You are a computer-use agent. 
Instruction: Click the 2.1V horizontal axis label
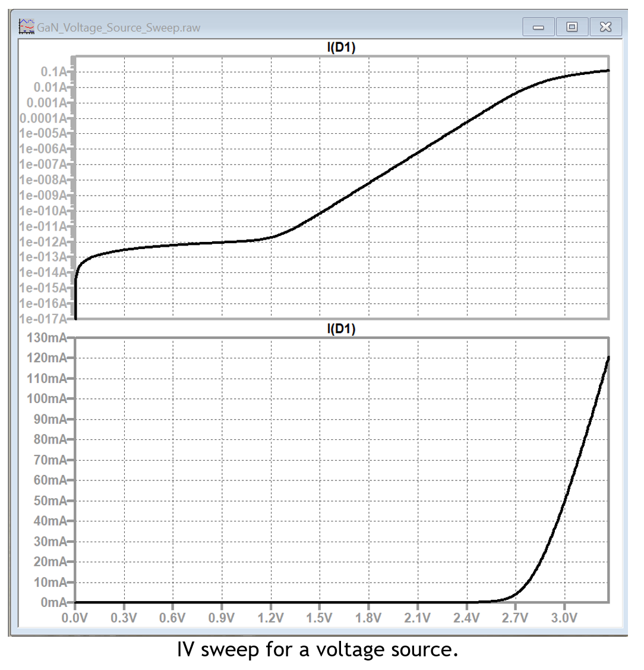click(x=418, y=618)
